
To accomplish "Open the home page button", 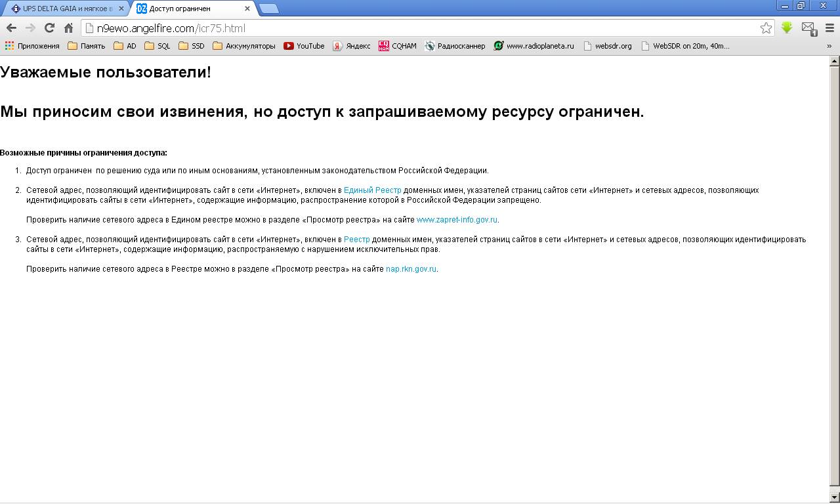I will tap(68, 28).
